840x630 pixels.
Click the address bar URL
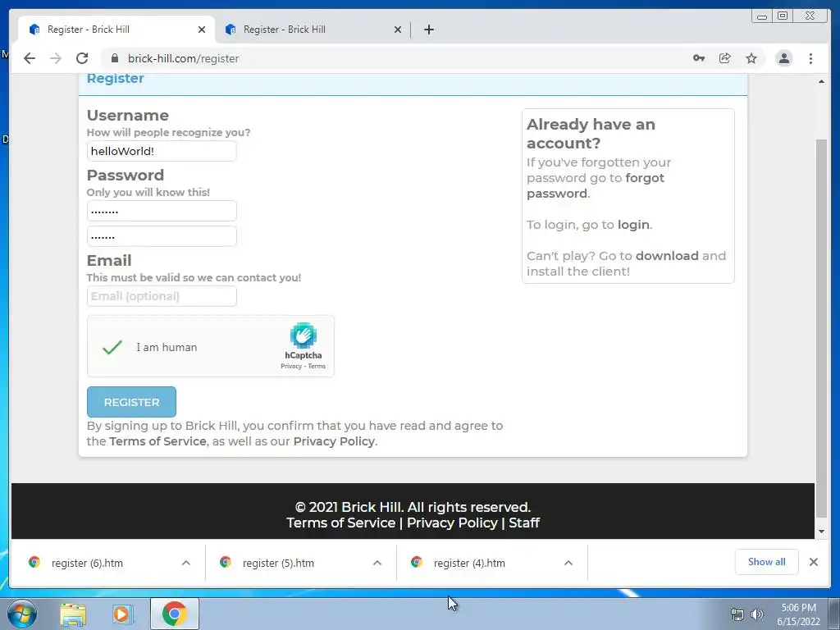[183, 58]
